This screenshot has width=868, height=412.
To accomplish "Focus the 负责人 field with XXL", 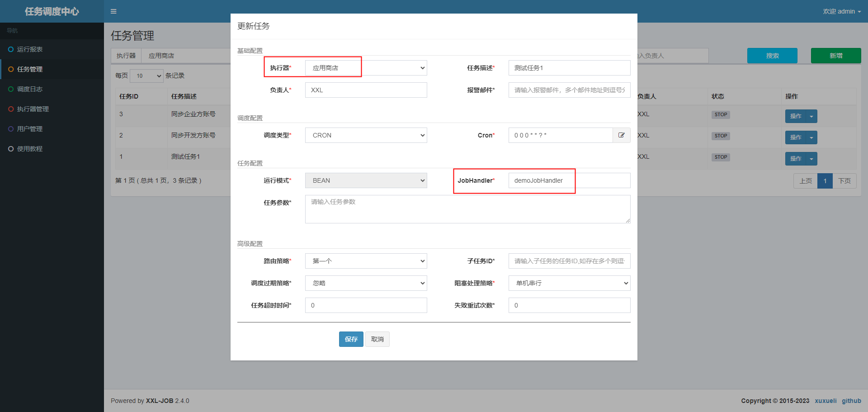I will point(366,90).
